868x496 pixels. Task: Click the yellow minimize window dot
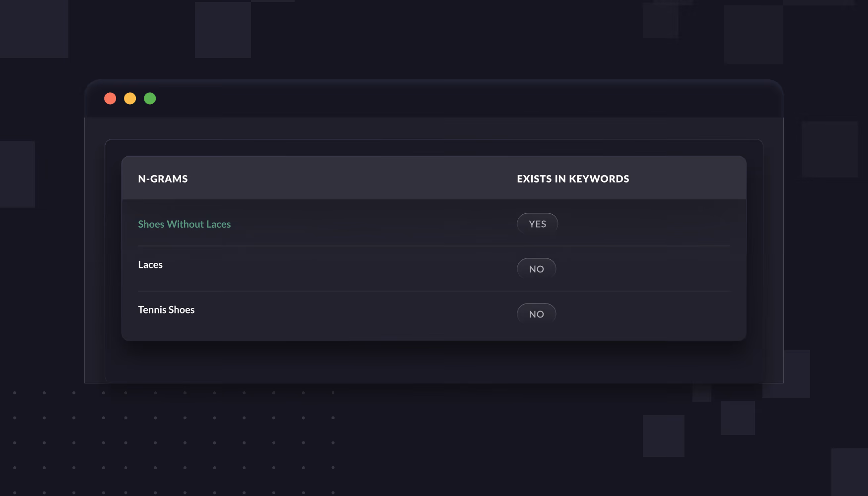point(130,99)
